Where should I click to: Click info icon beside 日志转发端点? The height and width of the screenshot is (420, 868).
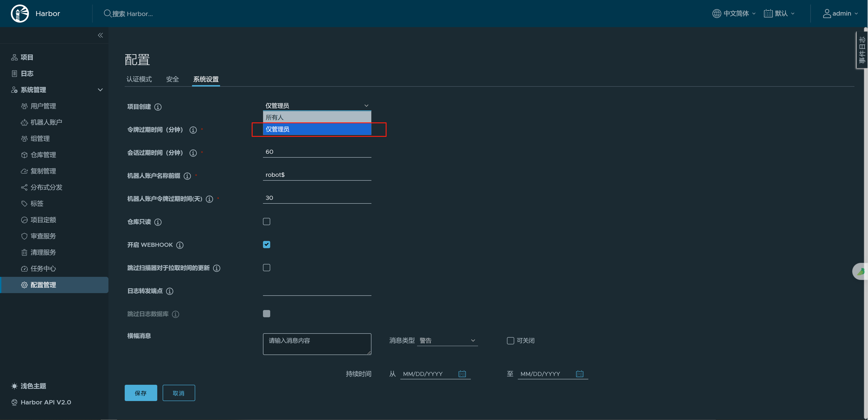click(170, 291)
